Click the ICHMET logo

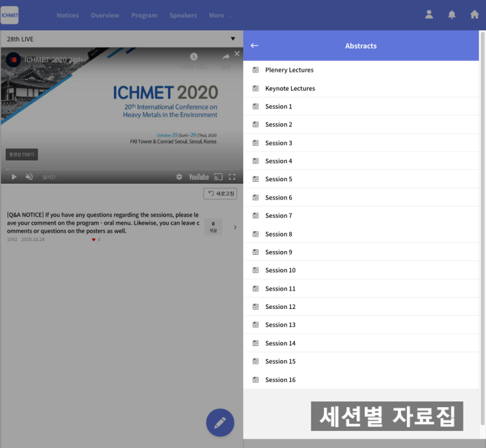[9, 15]
